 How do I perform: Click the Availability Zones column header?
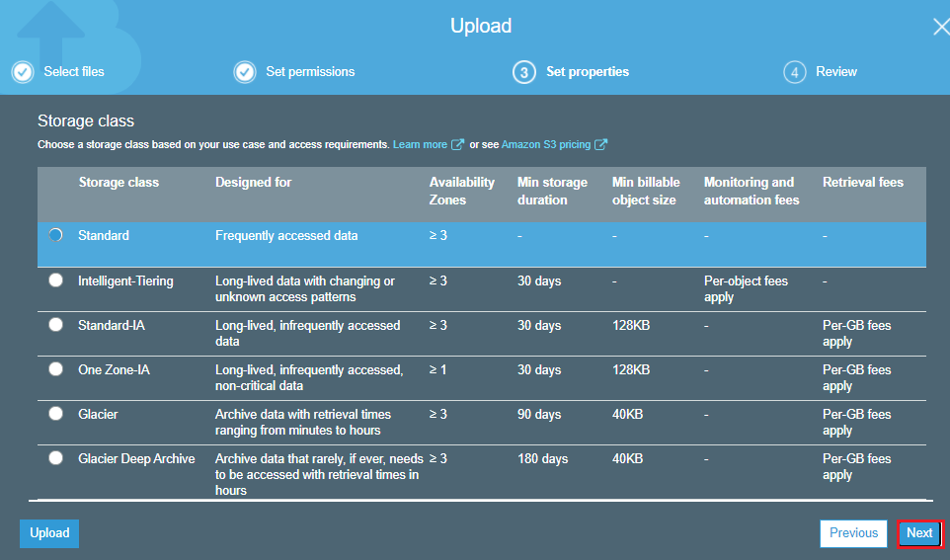coord(462,191)
